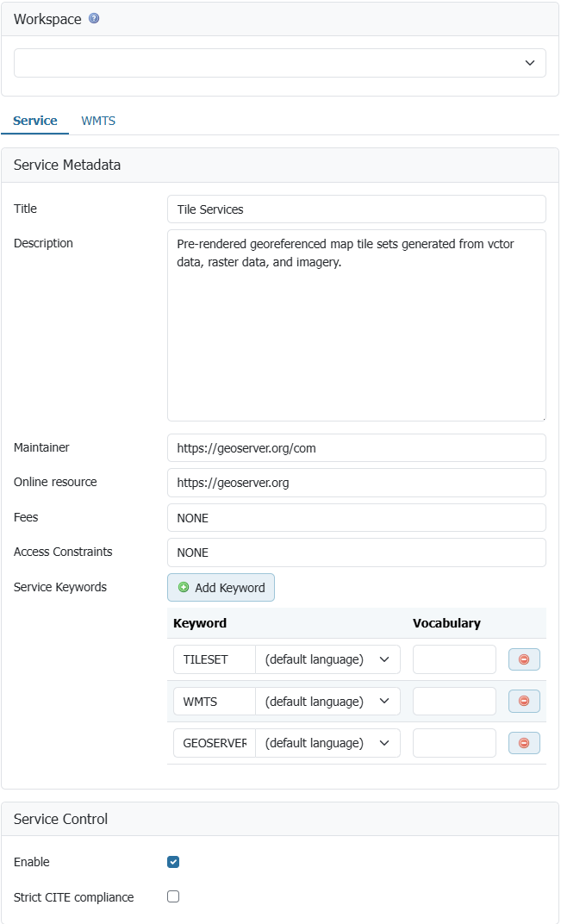Image resolution: width=561 pixels, height=924 pixels.
Task: Select the Service tab
Action: [35, 122]
